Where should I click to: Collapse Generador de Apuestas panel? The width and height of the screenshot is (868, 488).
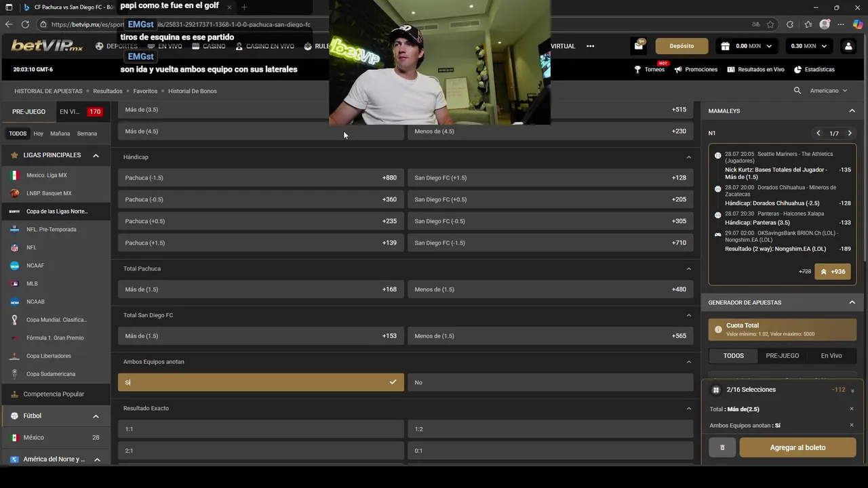click(x=852, y=302)
